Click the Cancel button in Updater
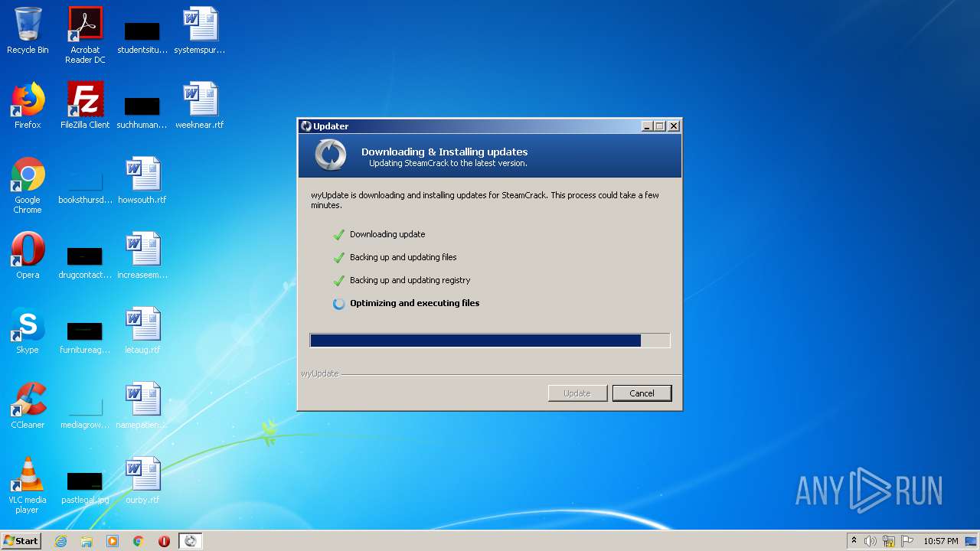The image size is (980, 551). (x=642, y=393)
